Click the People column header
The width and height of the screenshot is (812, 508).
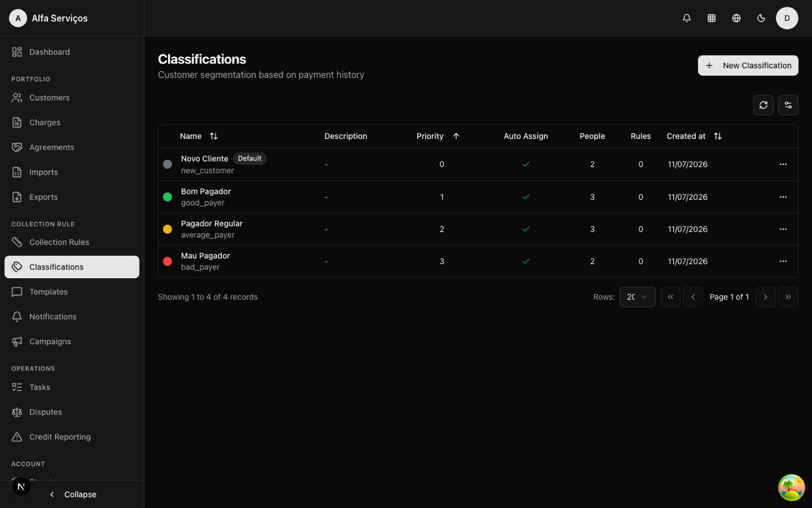click(x=593, y=136)
